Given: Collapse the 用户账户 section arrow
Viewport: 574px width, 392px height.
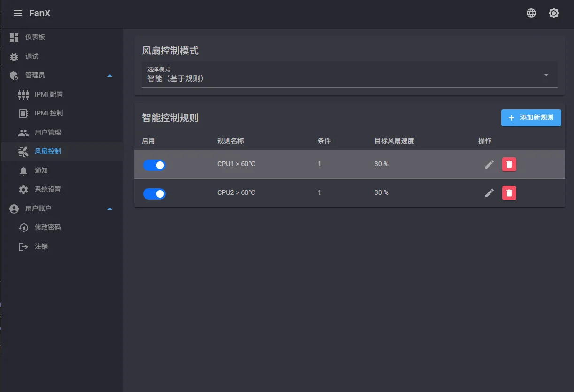Looking at the screenshot, I should pyautogui.click(x=110, y=209).
